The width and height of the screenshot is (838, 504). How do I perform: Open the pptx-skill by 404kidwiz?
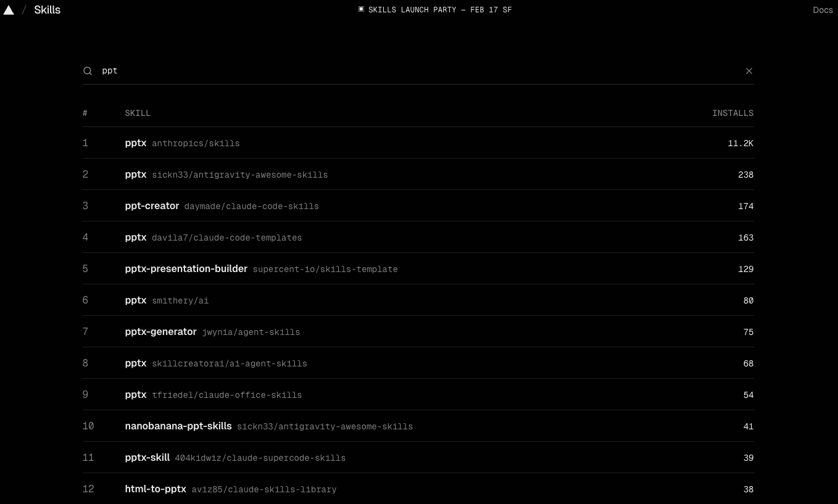tap(418, 458)
